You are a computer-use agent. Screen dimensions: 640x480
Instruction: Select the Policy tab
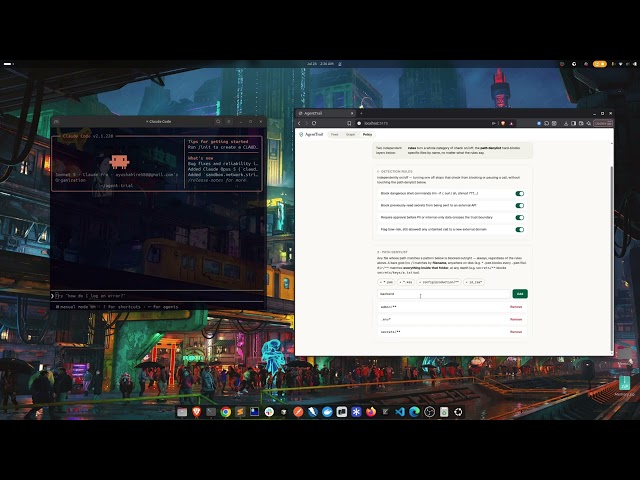pos(367,134)
